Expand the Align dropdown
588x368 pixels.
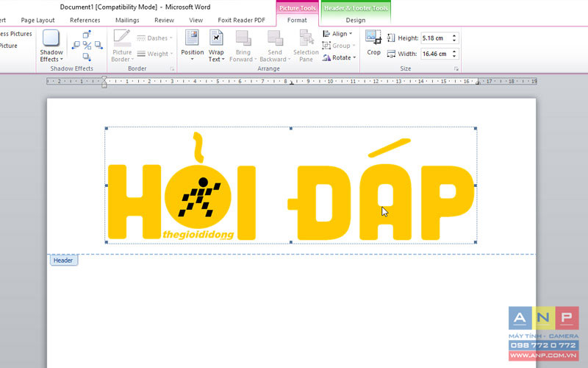tap(337, 34)
